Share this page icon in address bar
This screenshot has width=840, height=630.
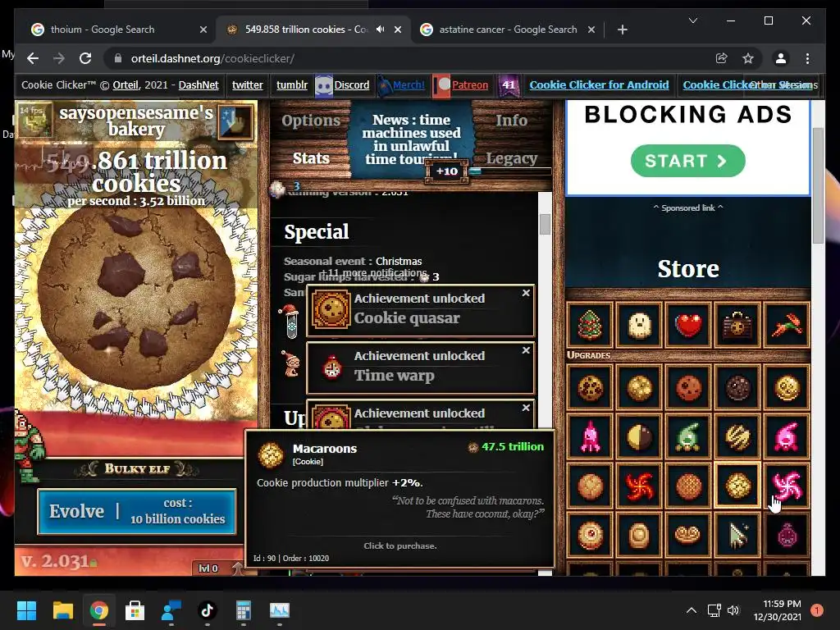point(722,58)
